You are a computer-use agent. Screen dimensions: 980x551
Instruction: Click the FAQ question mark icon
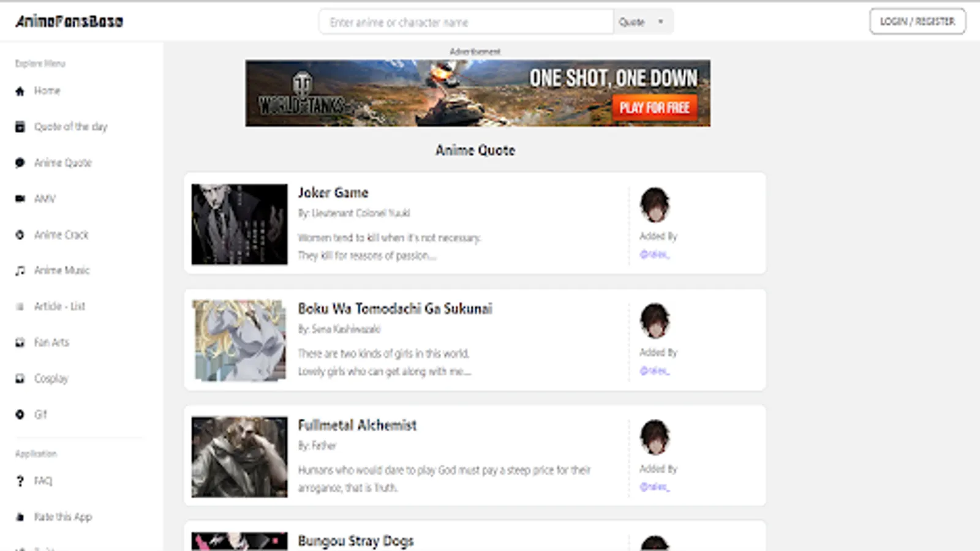20,481
